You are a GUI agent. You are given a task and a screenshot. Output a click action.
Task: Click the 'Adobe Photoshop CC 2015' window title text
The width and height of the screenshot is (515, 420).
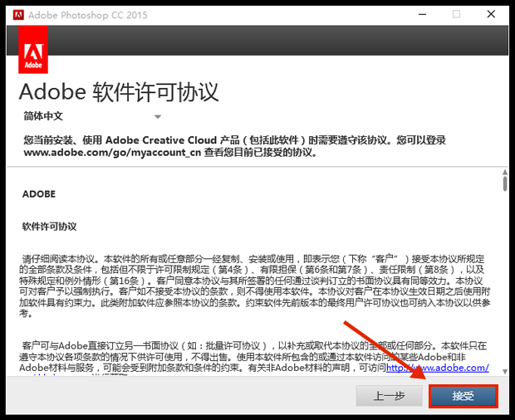(x=86, y=14)
